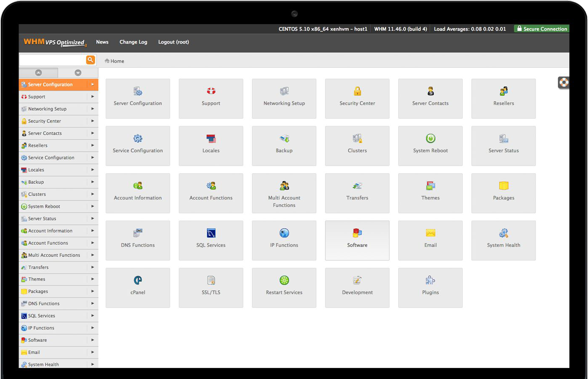
Task: Open System Health tile
Action: 503,240
